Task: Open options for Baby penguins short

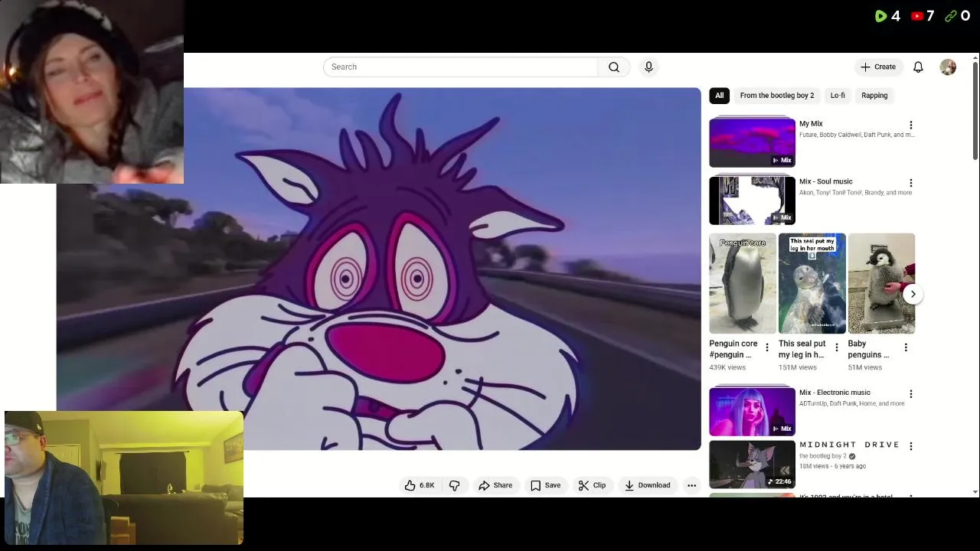Action: (906, 347)
